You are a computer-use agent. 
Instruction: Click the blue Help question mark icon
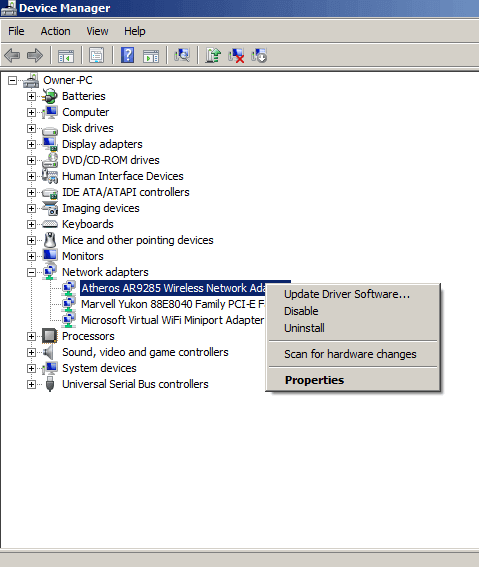(128, 56)
